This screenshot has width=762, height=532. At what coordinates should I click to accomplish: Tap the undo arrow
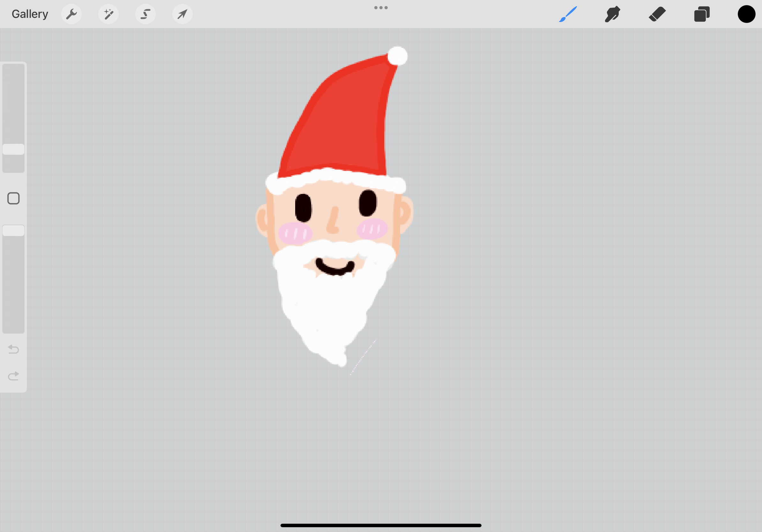(x=13, y=349)
